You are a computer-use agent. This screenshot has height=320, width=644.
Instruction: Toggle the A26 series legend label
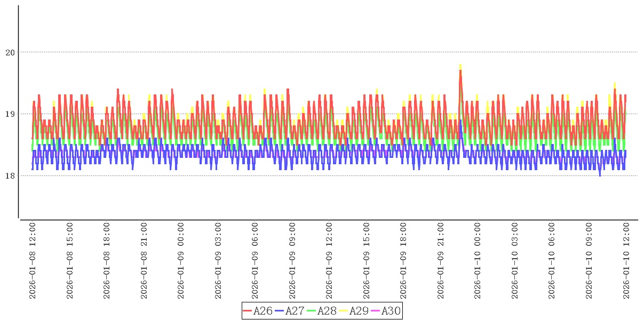coord(263,311)
